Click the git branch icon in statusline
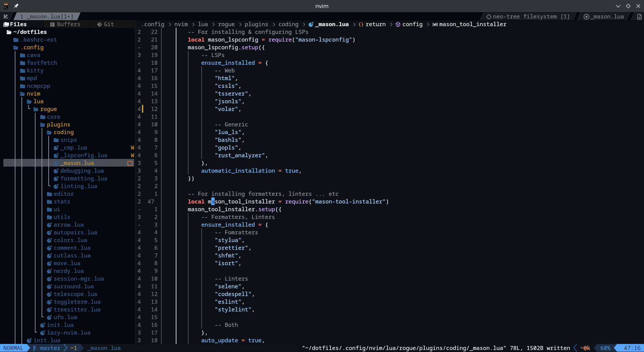Viewport: 644px width, 352px height. coord(35,348)
